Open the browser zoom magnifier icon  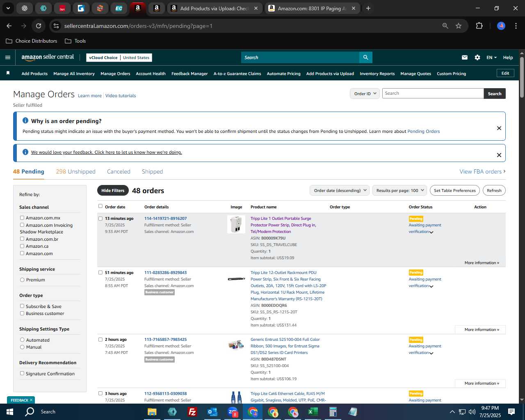point(445,26)
